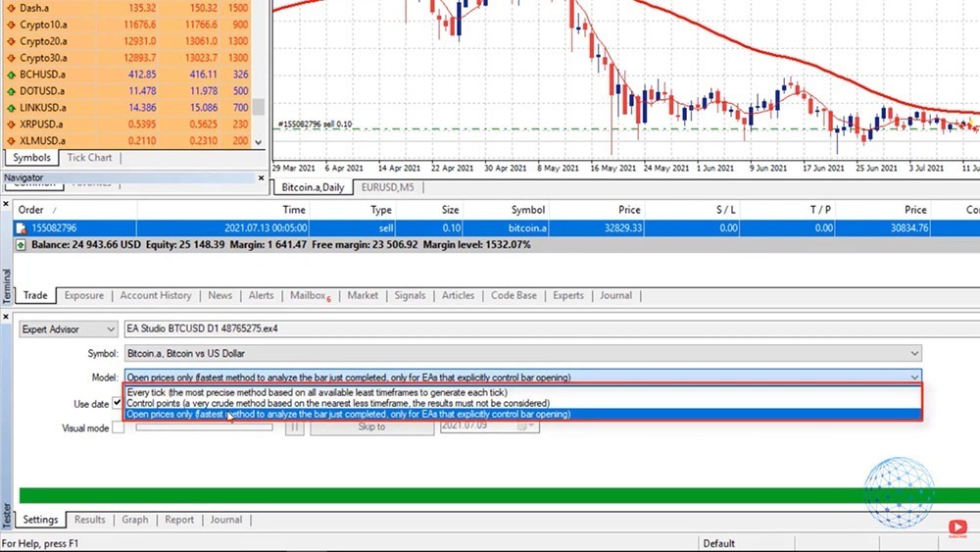The image size is (980, 552).
Task: Sort orders by the S / L column header
Action: point(692,210)
